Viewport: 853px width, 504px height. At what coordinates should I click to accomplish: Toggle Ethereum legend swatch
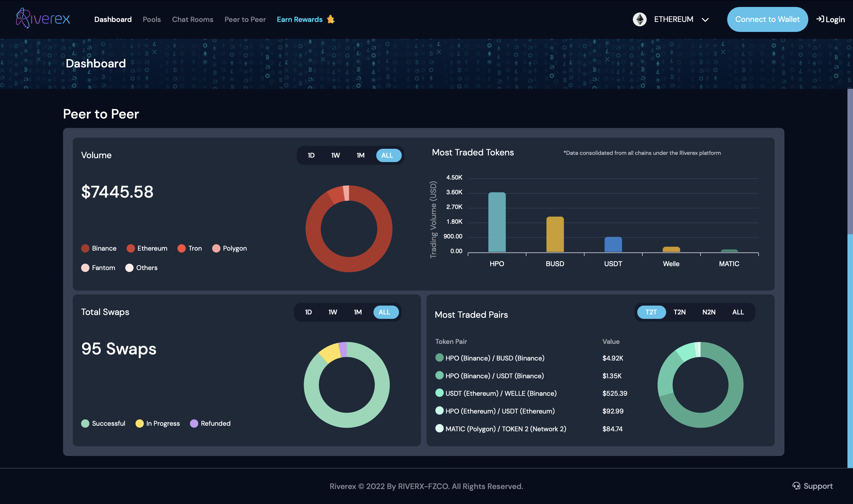(x=131, y=248)
